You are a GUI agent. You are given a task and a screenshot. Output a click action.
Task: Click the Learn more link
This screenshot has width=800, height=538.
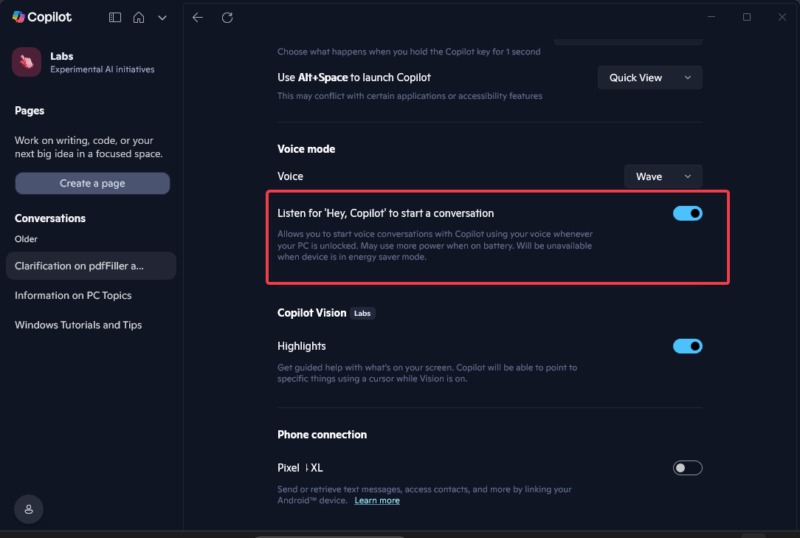pos(376,500)
